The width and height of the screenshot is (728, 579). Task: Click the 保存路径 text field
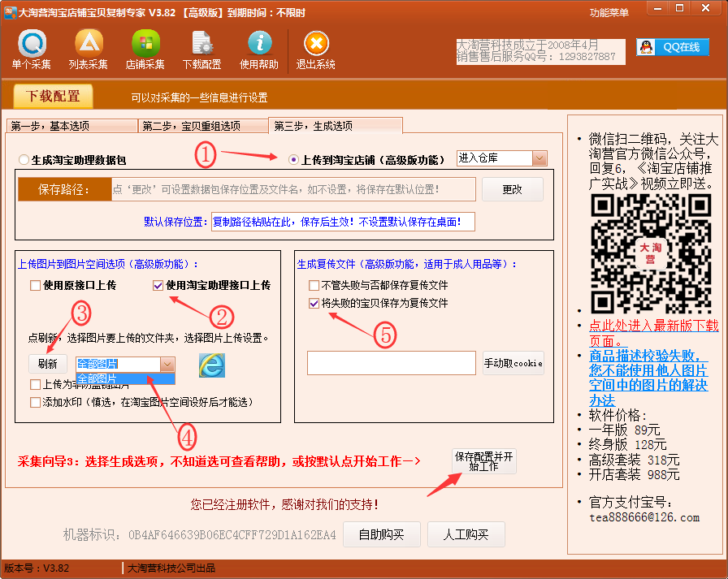(x=293, y=189)
